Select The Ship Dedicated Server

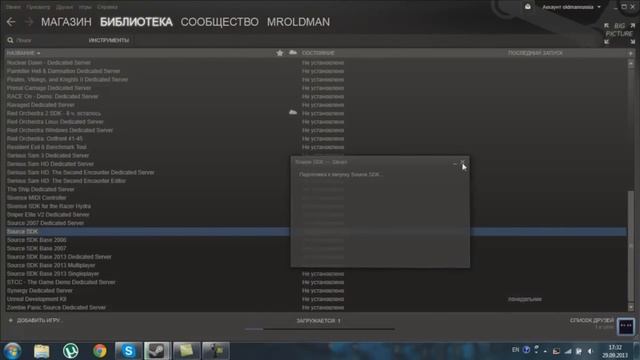[x=40, y=189]
